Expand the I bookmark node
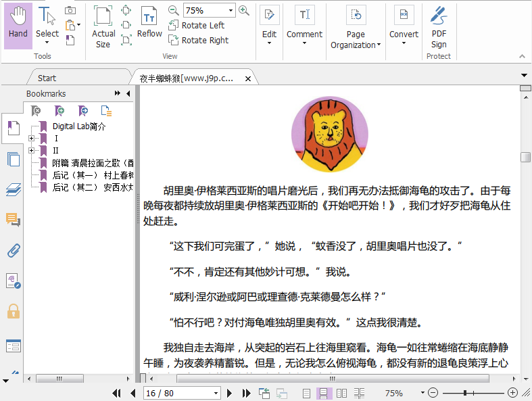532x401 pixels. [31, 138]
